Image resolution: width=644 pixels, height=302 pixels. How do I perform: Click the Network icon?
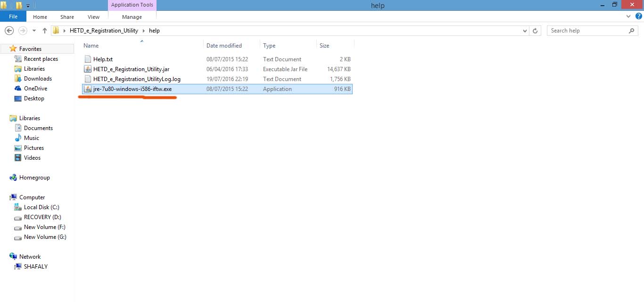click(13, 257)
